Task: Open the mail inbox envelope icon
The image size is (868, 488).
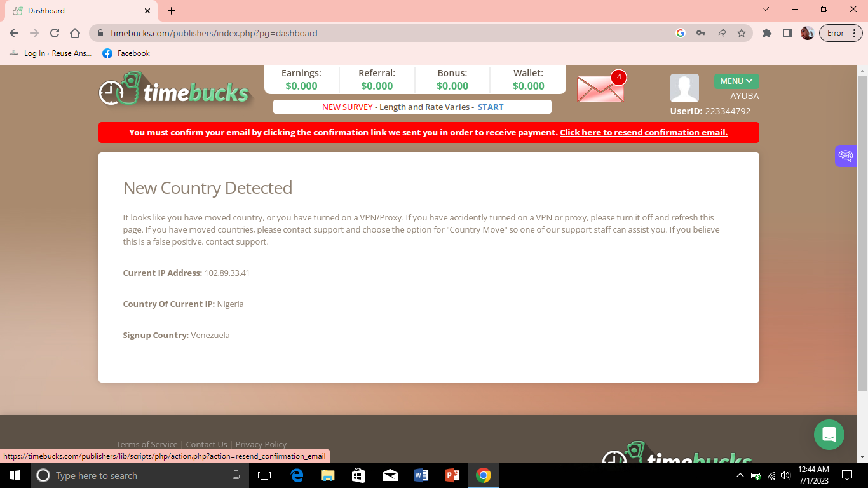Action: tap(600, 88)
